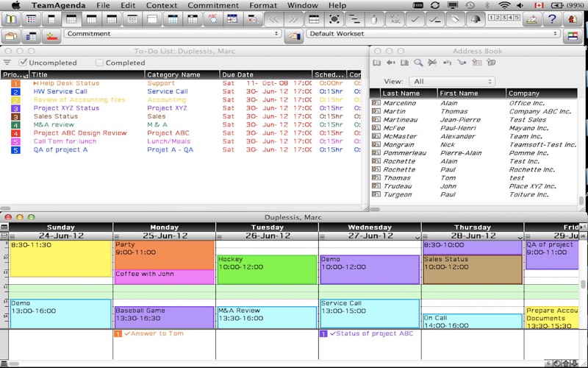Select the Hockey 10:00-12:00 event on Tuesday
This screenshot has height=368, width=588.
point(267,269)
